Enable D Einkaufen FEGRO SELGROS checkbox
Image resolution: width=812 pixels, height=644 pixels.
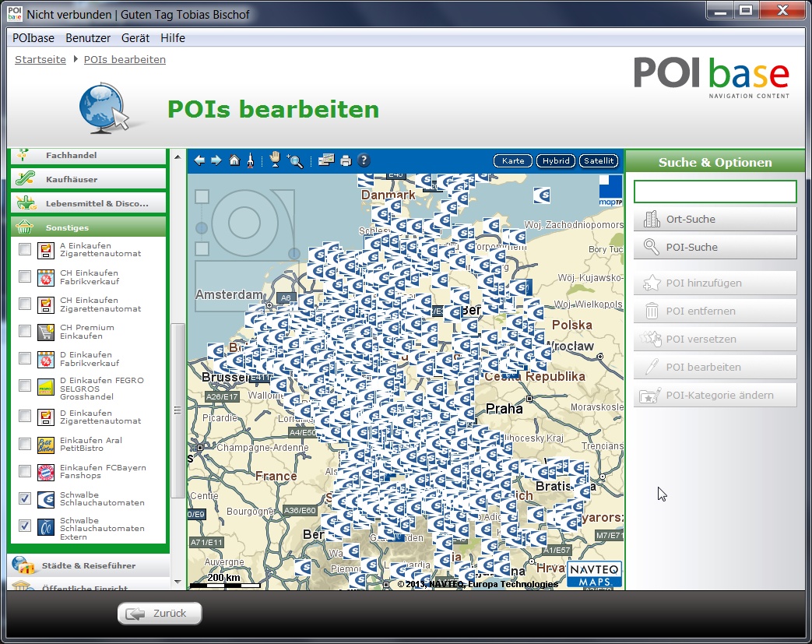pyautogui.click(x=25, y=386)
